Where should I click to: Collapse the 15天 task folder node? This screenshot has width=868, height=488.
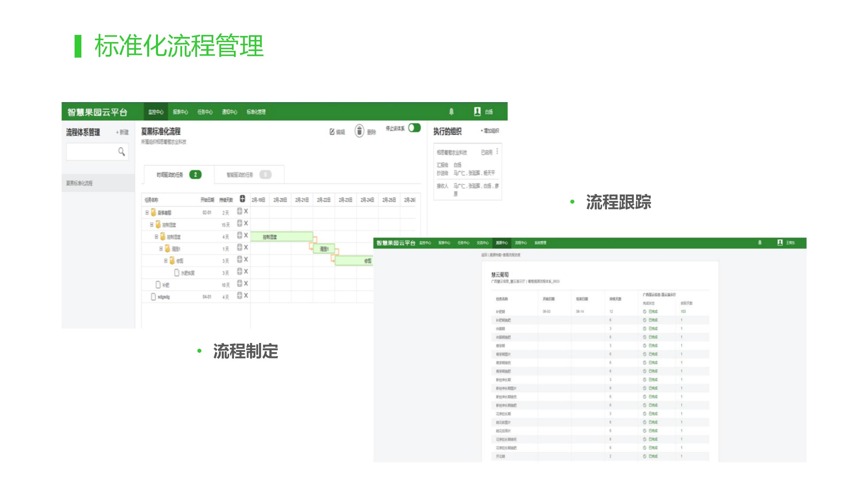(x=152, y=225)
